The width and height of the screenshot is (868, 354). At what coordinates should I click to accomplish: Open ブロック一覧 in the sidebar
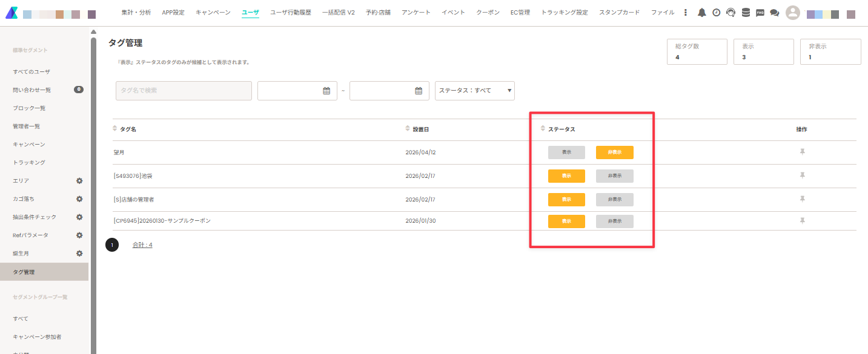click(x=29, y=108)
